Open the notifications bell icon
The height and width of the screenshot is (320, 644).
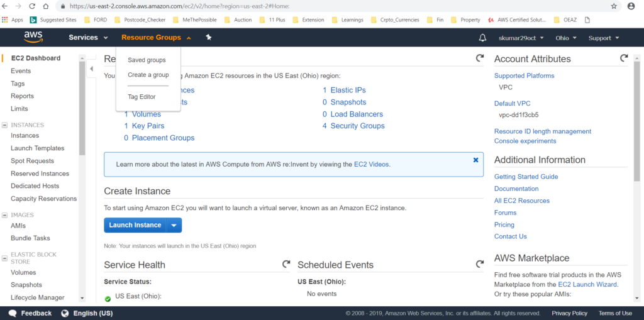coord(482,38)
